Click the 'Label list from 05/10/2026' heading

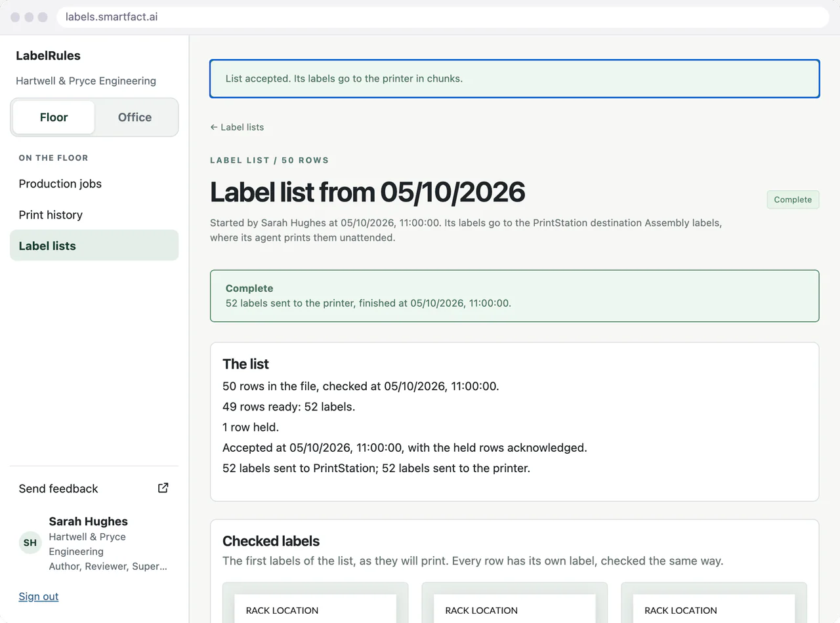click(x=367, y=192)
